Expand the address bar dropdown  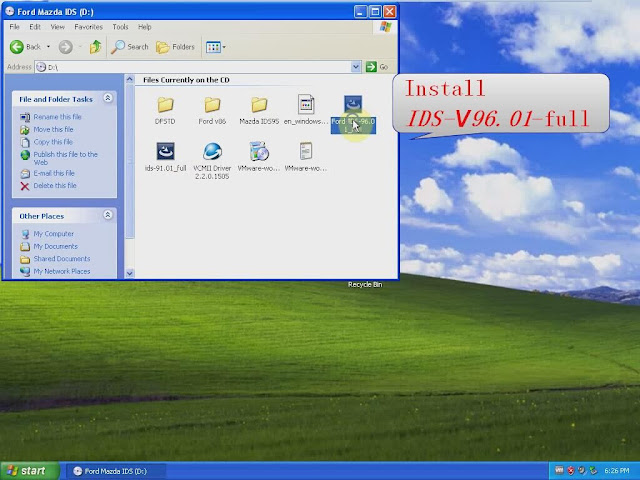pyautogui.click(x=356, y=67)
